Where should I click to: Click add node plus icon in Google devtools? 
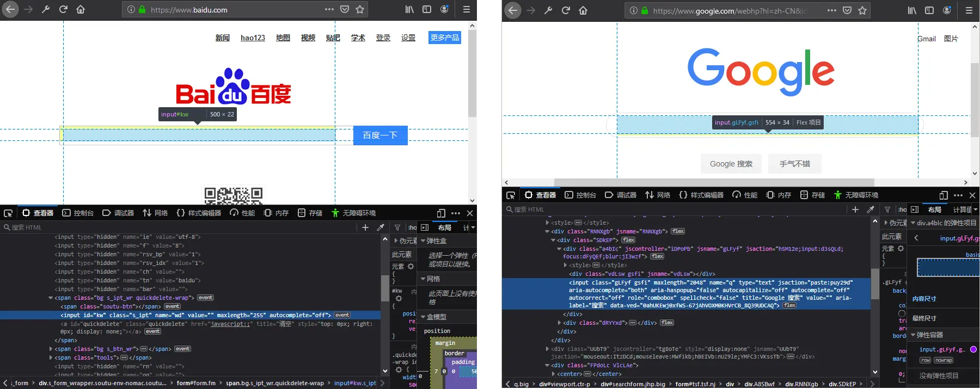[x=855, y=209]
